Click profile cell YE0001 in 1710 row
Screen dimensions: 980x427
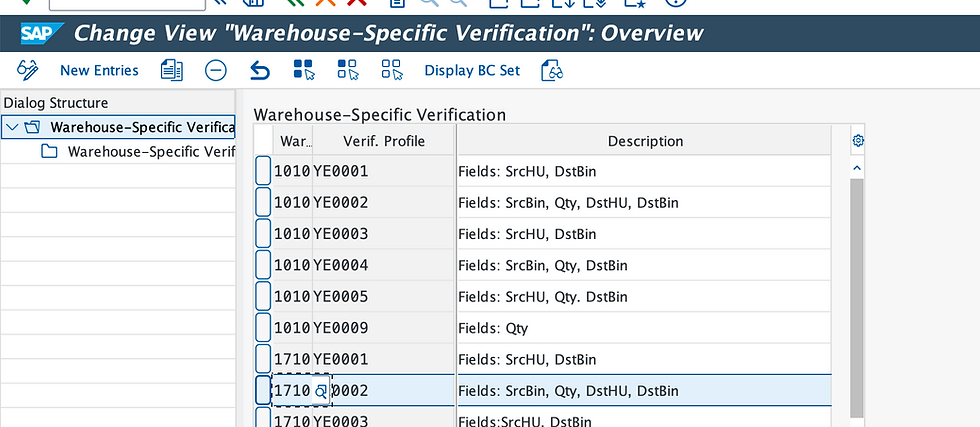(x=383, y=359)
